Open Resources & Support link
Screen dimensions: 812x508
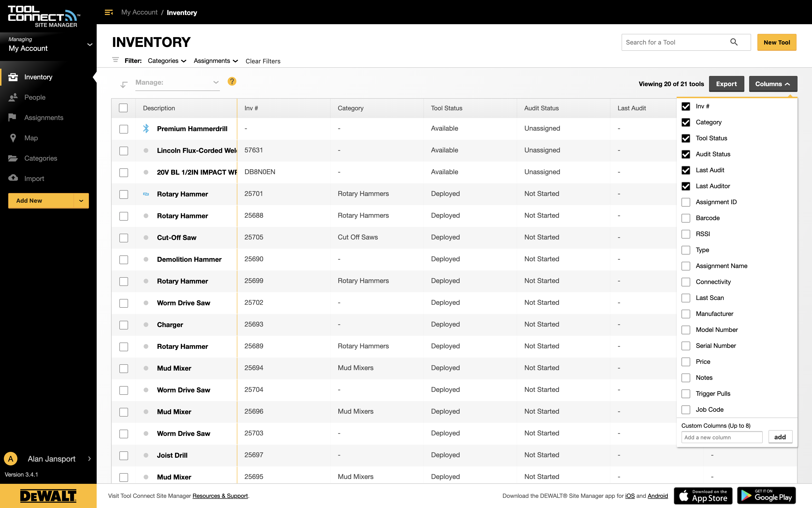pos(220,496)
